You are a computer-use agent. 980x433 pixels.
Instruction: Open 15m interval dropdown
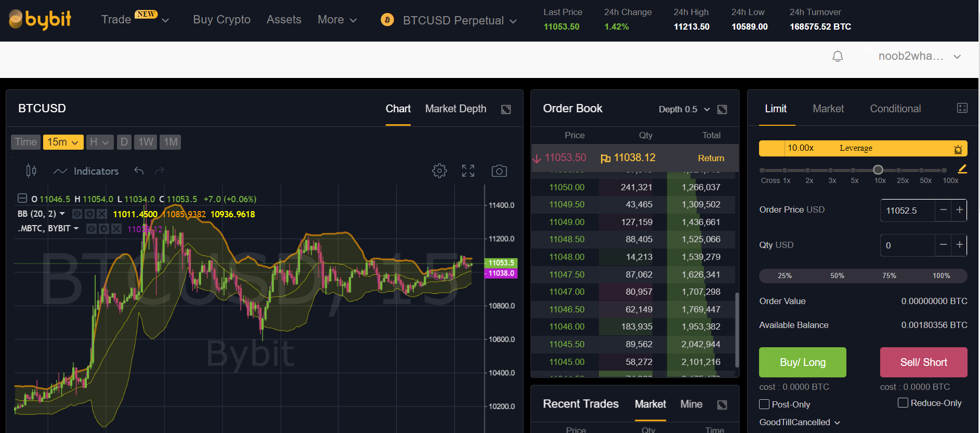point(63,142)
